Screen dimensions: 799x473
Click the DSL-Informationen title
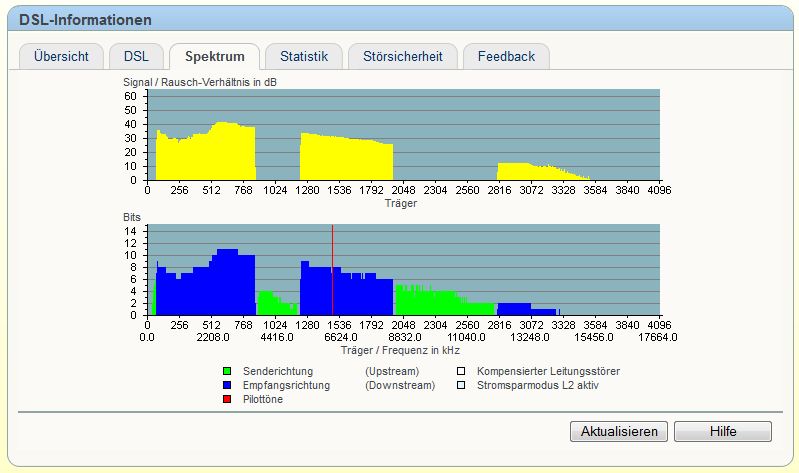pos(85,20)
